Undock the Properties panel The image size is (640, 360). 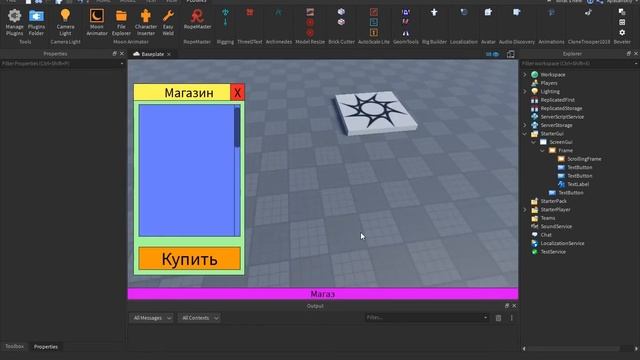[114, 53]
